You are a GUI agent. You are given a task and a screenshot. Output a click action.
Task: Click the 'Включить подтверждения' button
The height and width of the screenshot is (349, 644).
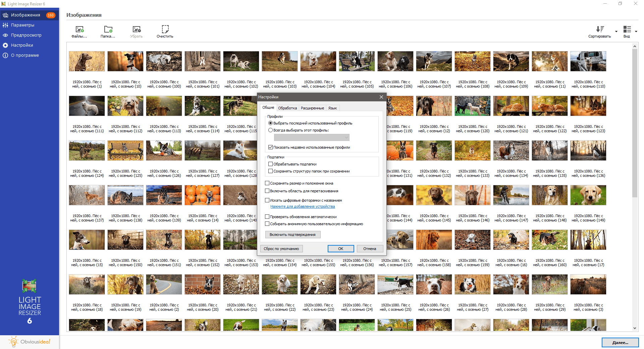[x=293, y=235]
